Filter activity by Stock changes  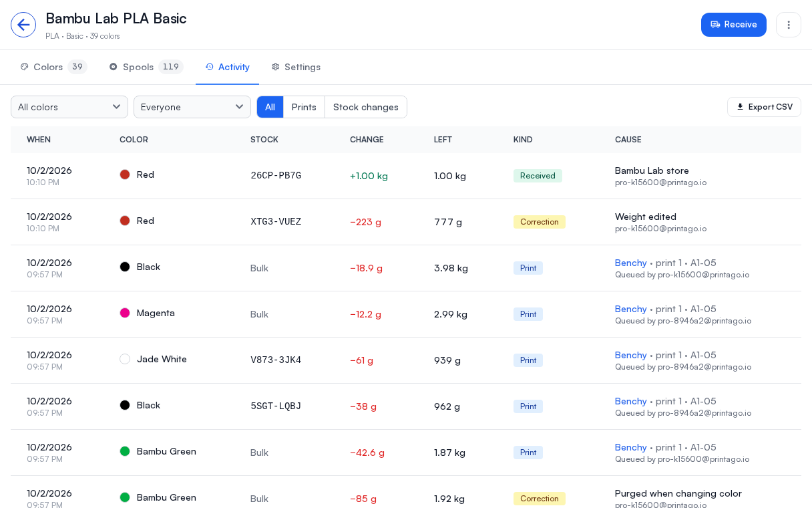(366, 107)
